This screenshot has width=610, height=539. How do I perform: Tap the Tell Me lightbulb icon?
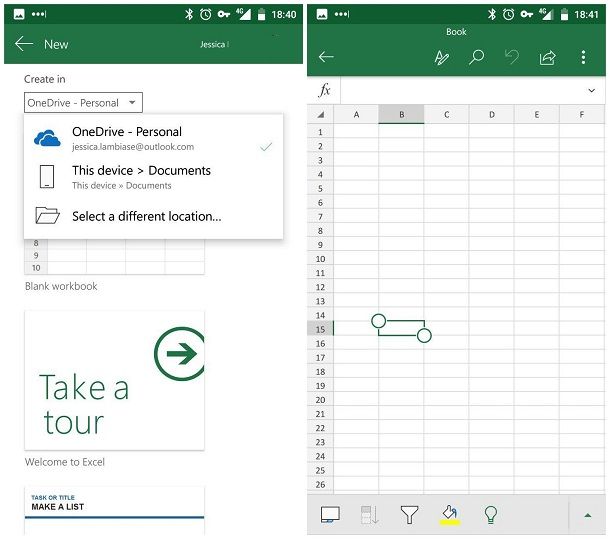[x=491, y=514]
